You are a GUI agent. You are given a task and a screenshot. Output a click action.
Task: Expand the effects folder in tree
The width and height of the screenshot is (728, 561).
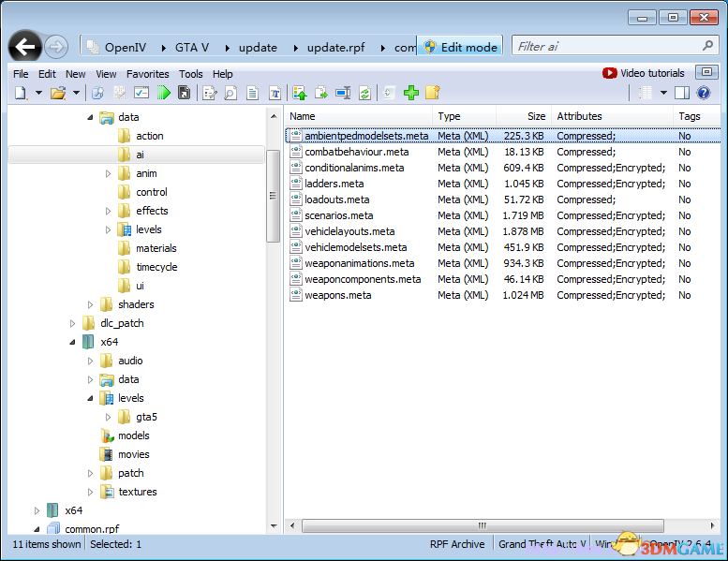(108, 211)
